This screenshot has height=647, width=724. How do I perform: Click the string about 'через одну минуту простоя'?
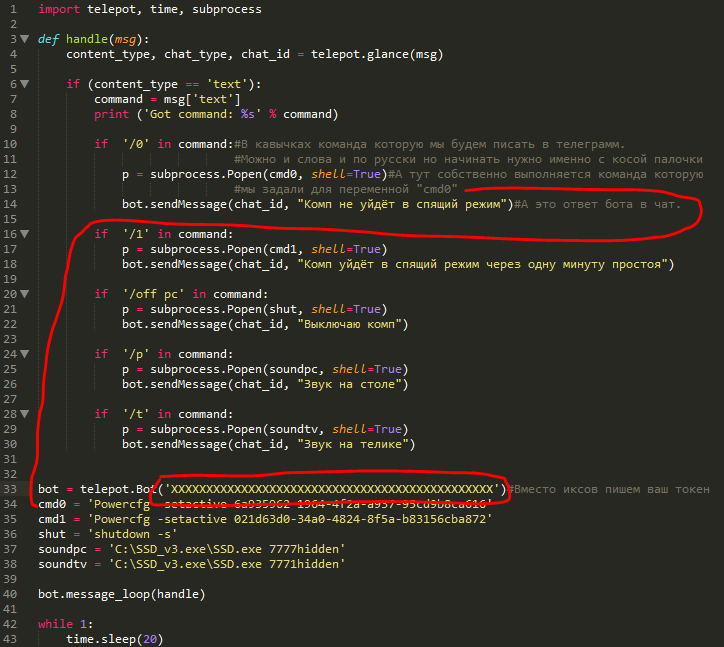point(483,264)
